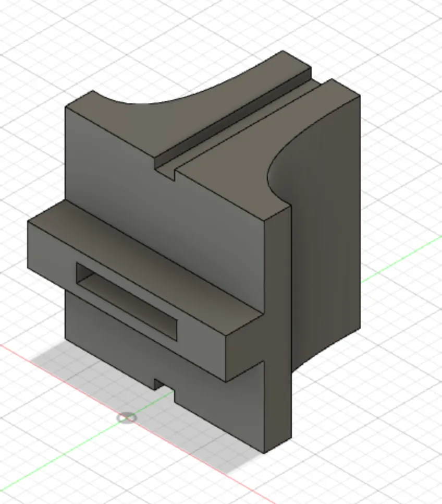
Task: Click the rectangular slot cutout on the model
Action: [x=127, y=302]
